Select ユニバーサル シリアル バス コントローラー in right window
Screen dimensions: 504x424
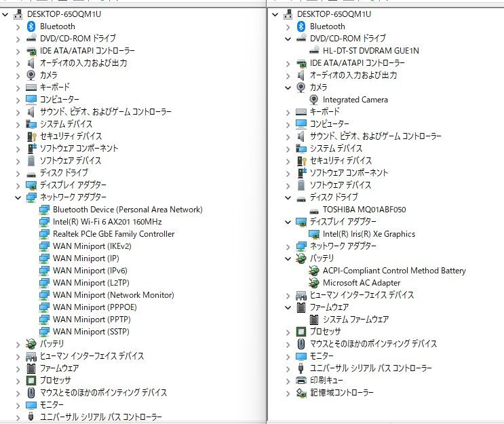pos(371,368)
